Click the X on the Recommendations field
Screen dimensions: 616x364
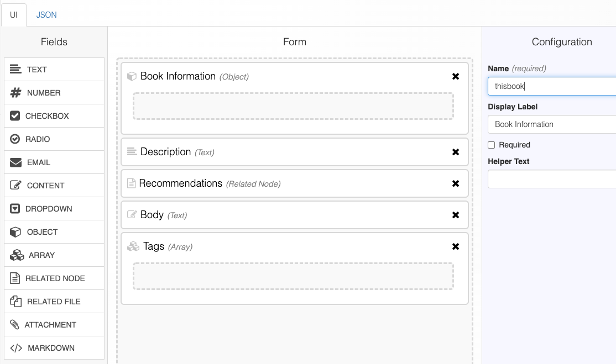(456, 183)
